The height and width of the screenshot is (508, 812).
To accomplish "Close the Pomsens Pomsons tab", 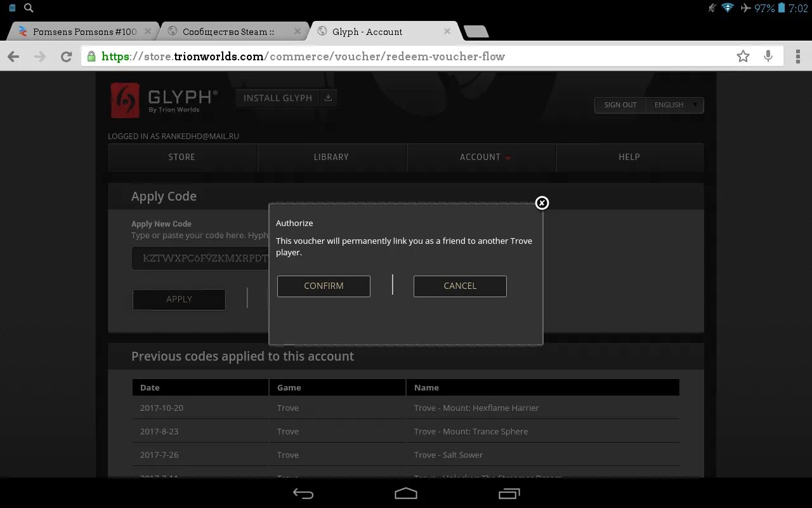I will (148, 31).
